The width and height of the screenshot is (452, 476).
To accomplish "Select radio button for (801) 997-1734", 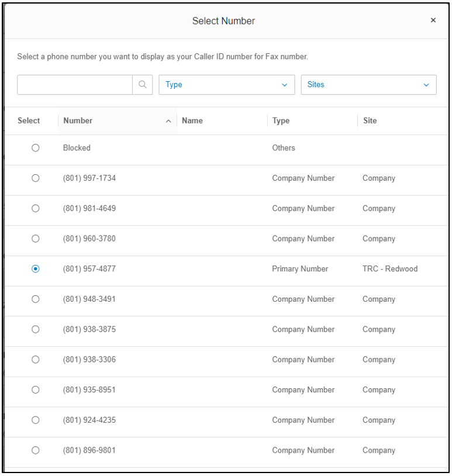I will pos(36,178).
